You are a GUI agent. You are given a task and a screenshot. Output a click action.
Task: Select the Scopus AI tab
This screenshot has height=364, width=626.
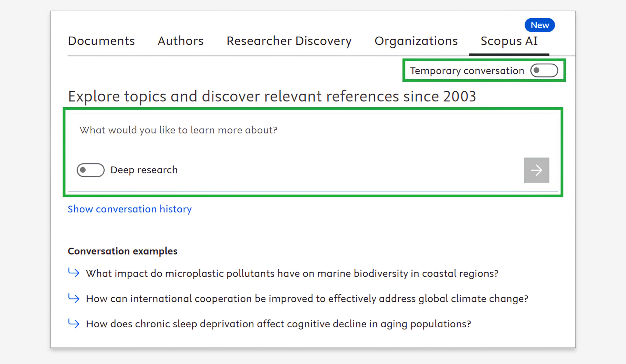[509, 41]
